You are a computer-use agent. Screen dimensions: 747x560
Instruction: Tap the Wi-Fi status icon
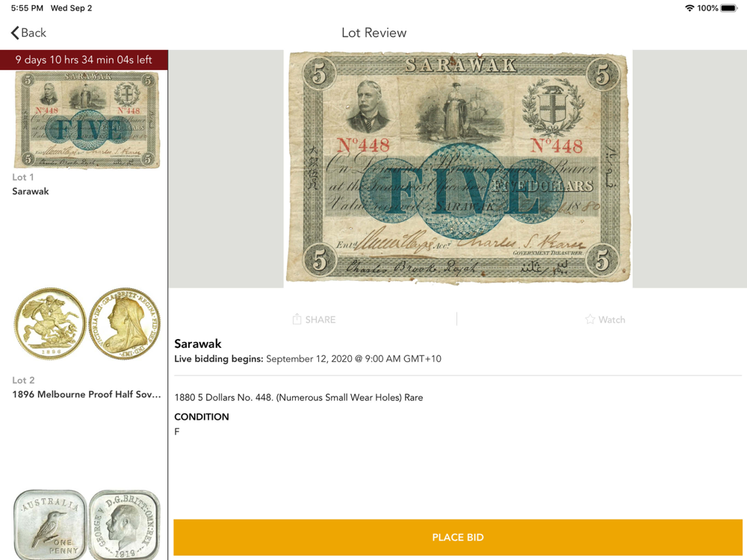pos(689,8)
